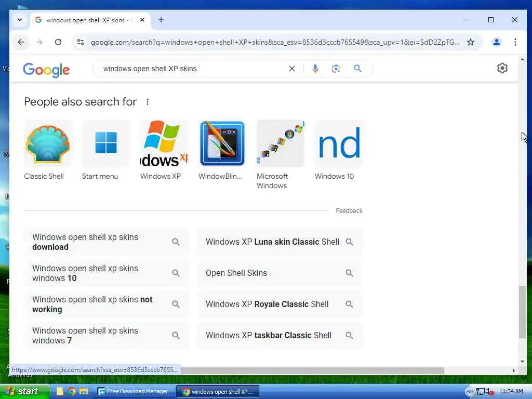532x399 pixels.
Task: Click the search query input field
Action: tap(193, 69)
